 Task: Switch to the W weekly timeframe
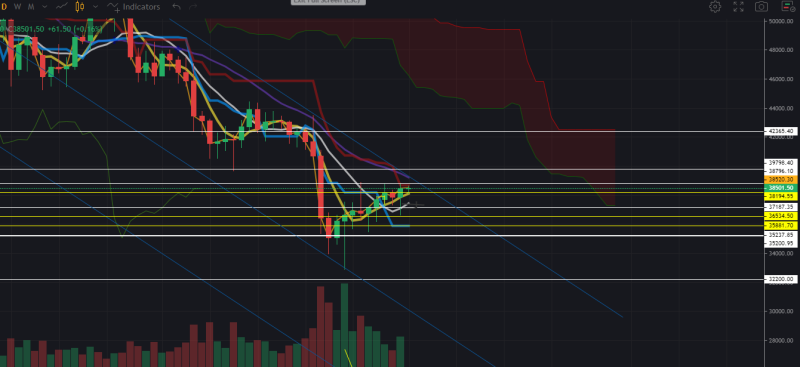[18, 7]
